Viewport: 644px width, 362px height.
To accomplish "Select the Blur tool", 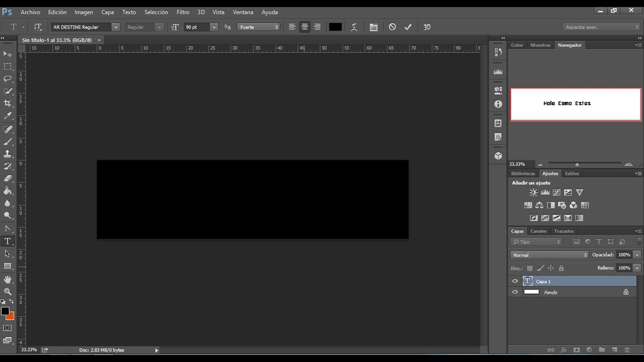I will click(x=8, y=203).
